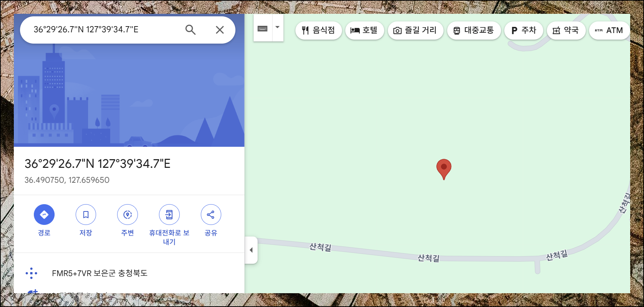Click the 저장 save bookmark icon
The width and height of the screenshot is (644, 307).
click(86, 215)
